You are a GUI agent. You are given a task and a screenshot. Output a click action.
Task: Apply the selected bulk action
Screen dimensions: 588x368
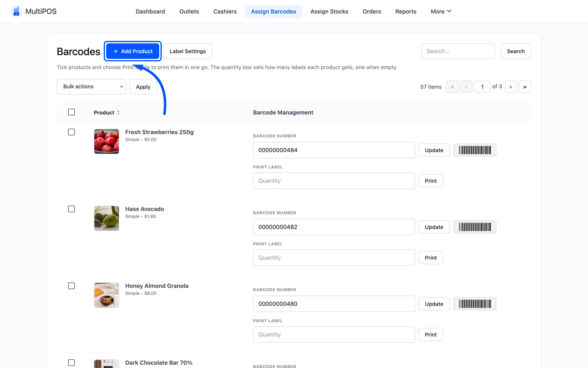click(143, 87)
